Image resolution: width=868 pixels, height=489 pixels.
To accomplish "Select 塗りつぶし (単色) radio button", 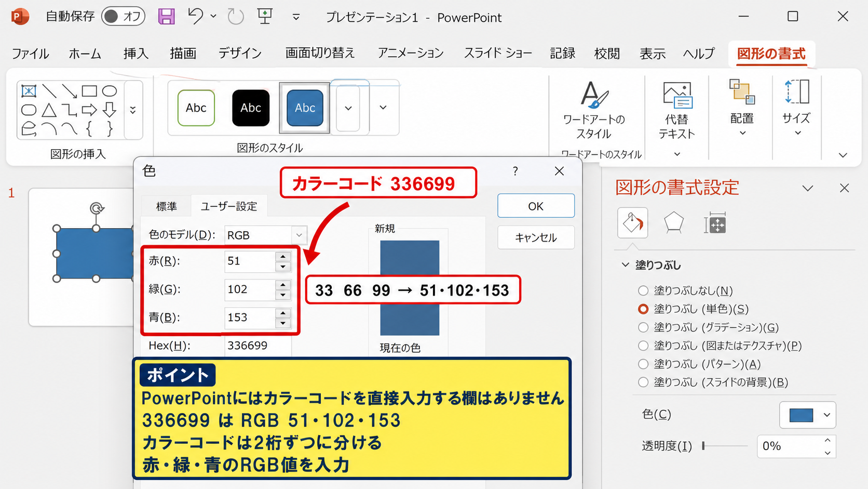I will coord(643,309).
